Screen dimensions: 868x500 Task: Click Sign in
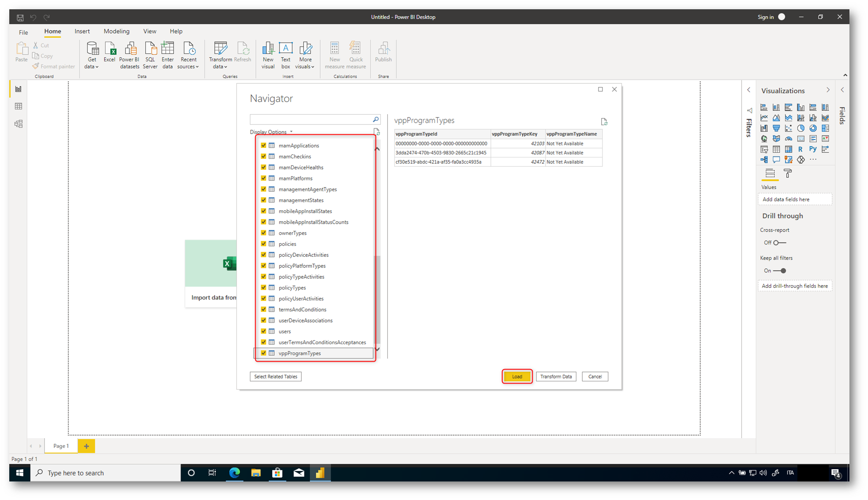click(766, 17)
